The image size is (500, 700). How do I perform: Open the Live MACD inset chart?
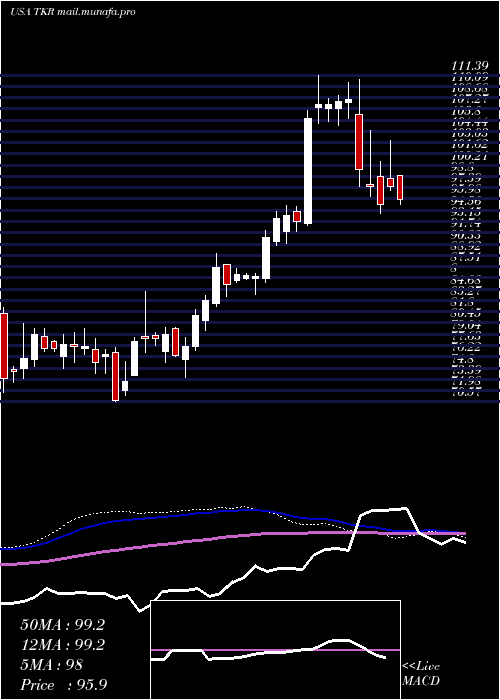275,650
